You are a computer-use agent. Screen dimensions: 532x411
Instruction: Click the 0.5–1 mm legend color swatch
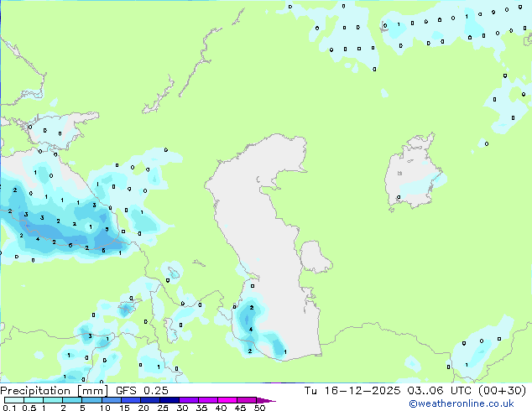click(34, 400)
